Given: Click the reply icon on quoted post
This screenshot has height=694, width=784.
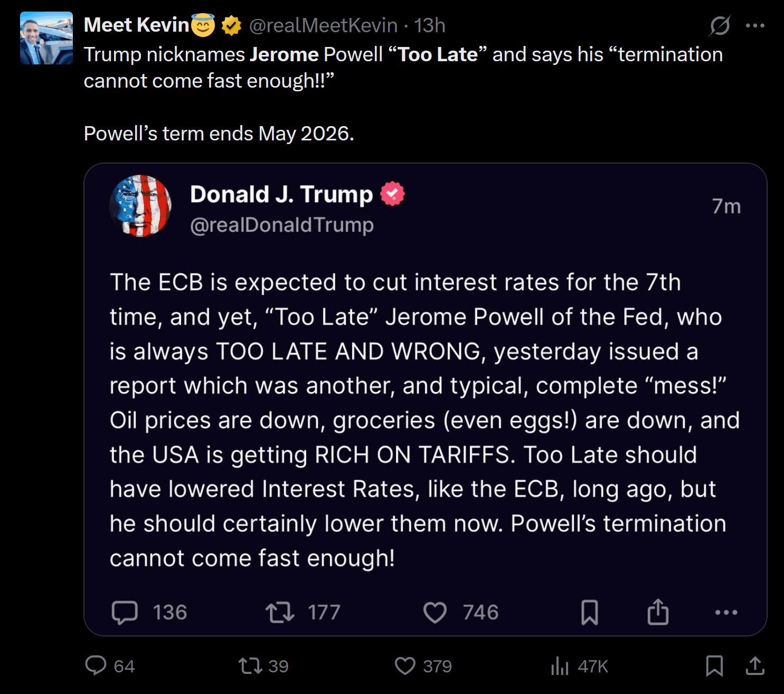Looking at the screenshot, I should pos(125,612).
